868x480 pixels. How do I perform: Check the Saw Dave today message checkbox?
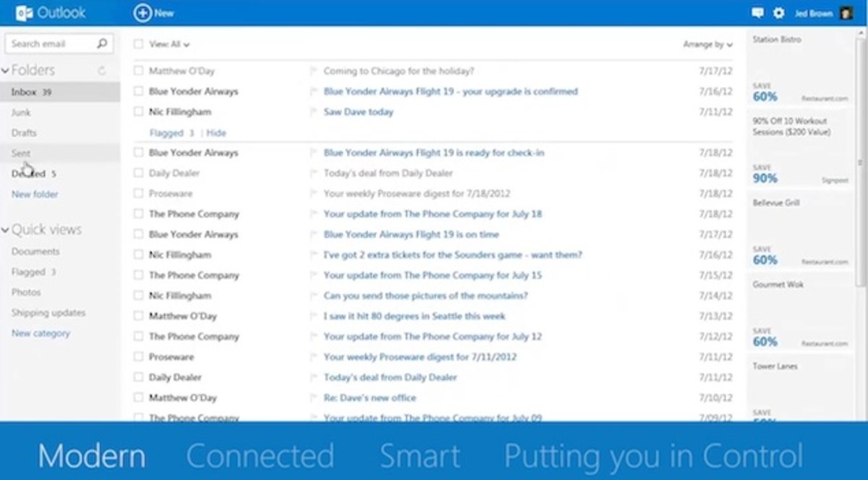coord(138,111)
